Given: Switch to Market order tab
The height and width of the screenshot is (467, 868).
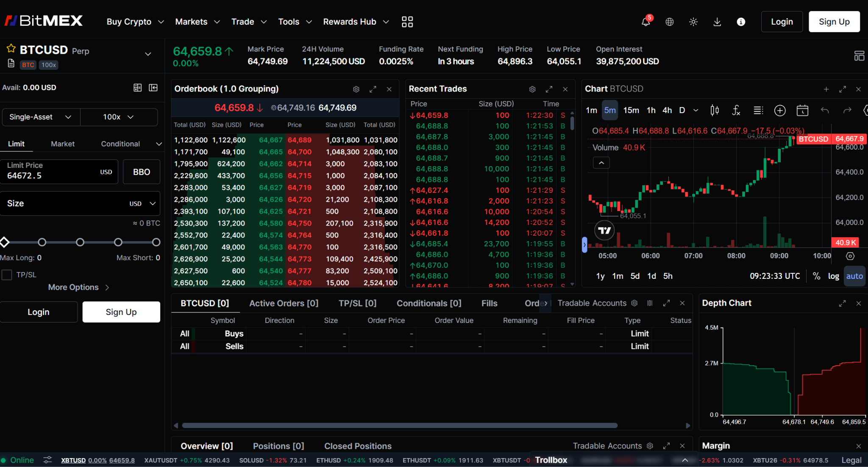Looking at the screenshot, I should tap(63, 144).
